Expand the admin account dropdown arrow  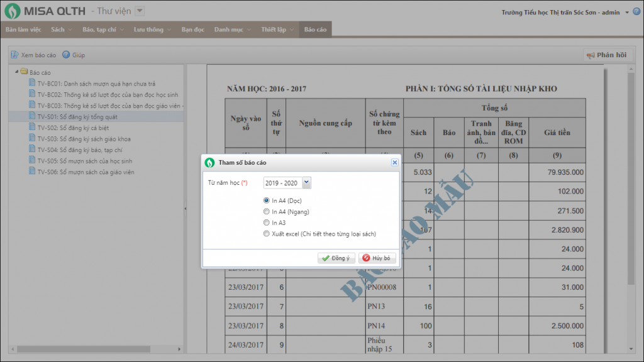(627, 13)
